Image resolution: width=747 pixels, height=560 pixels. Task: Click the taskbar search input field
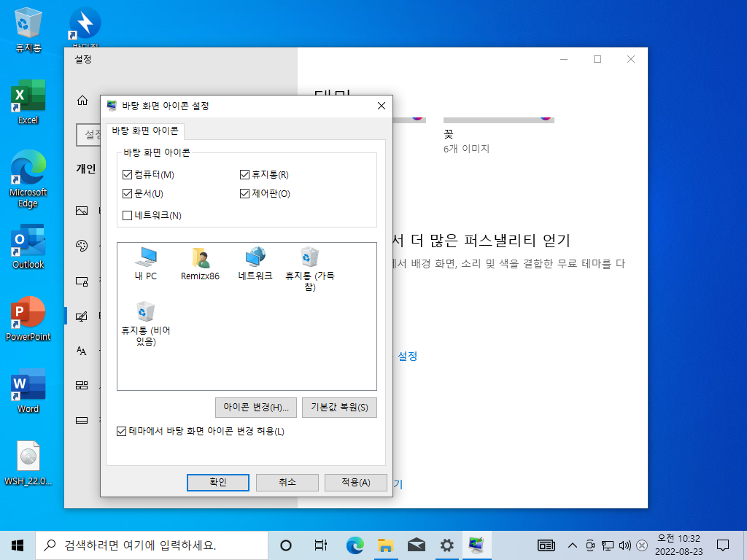[152, 545]
